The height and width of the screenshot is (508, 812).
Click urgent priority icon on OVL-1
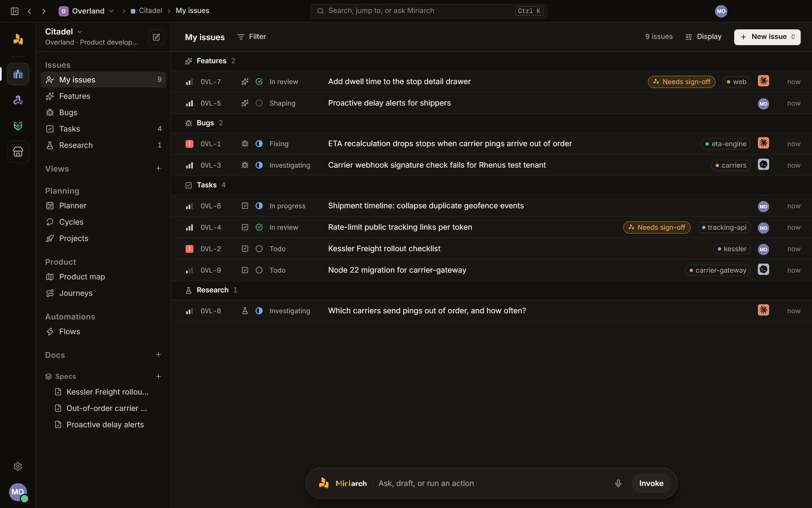coord(189,144)
